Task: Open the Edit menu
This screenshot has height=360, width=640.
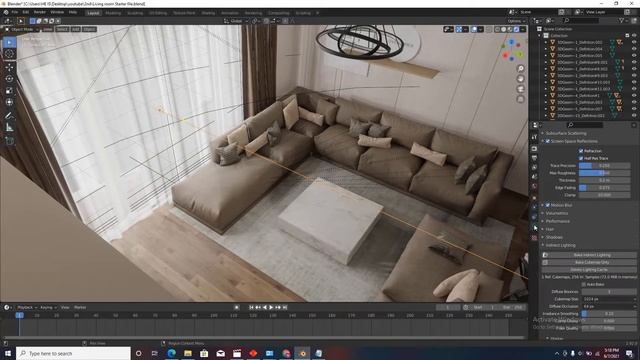Action: (x=26, y=13)
